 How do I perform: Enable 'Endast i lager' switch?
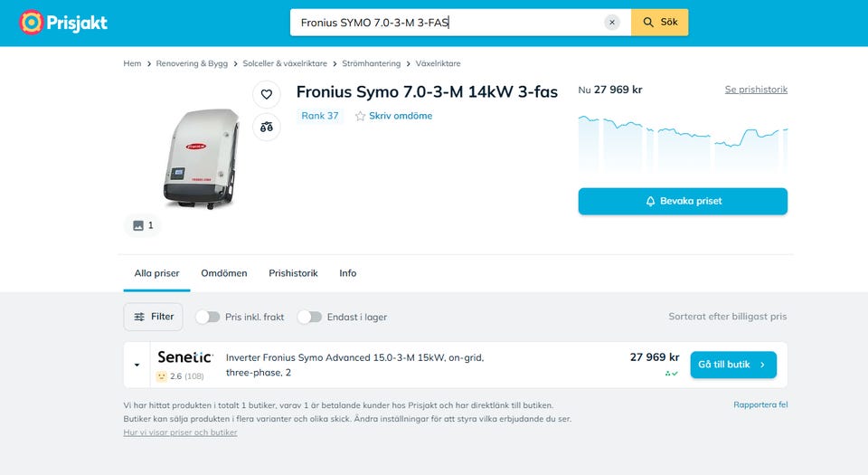310,317
